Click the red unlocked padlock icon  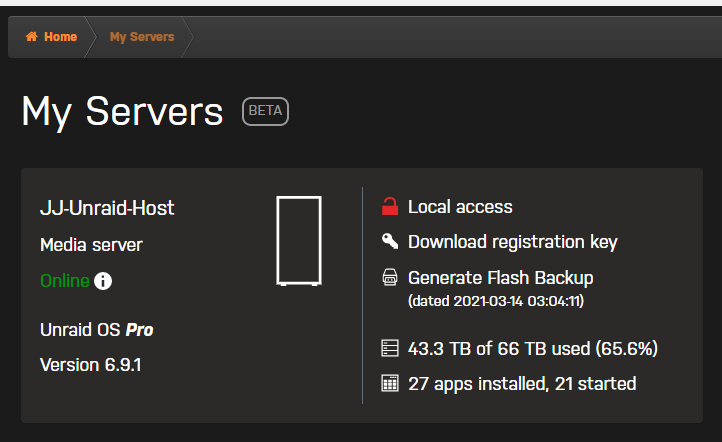coord(390,206)
